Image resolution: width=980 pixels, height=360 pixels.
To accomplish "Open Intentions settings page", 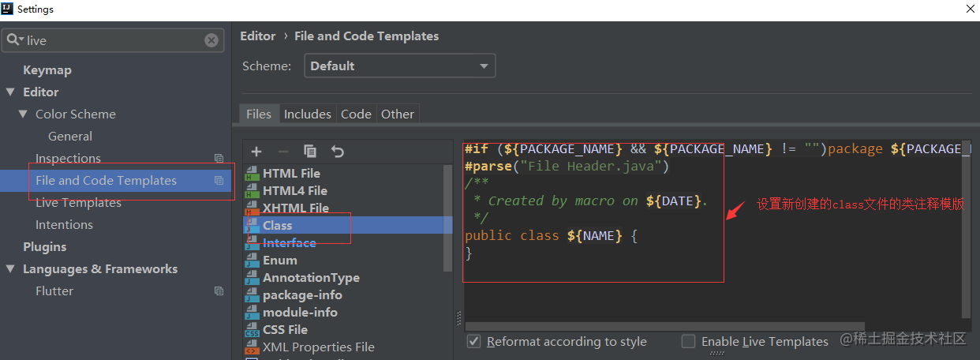I will click(x=64, y=225).
